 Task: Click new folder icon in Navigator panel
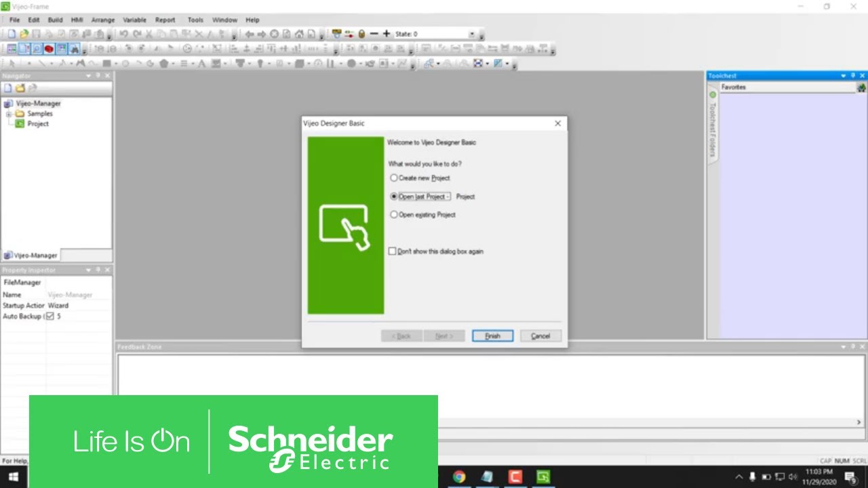coord(20,88)
